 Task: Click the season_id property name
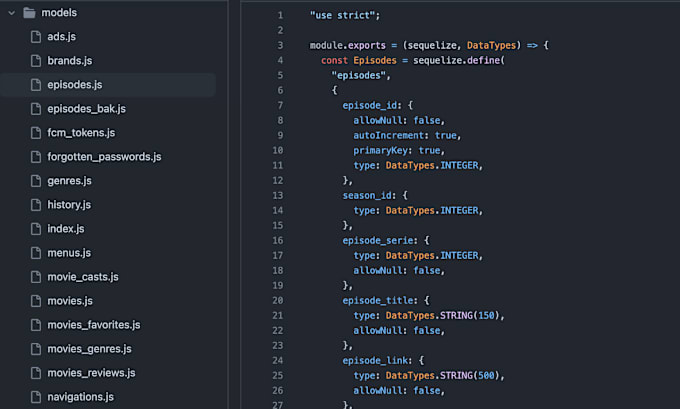pyautogui.click(x=367, y=196)
